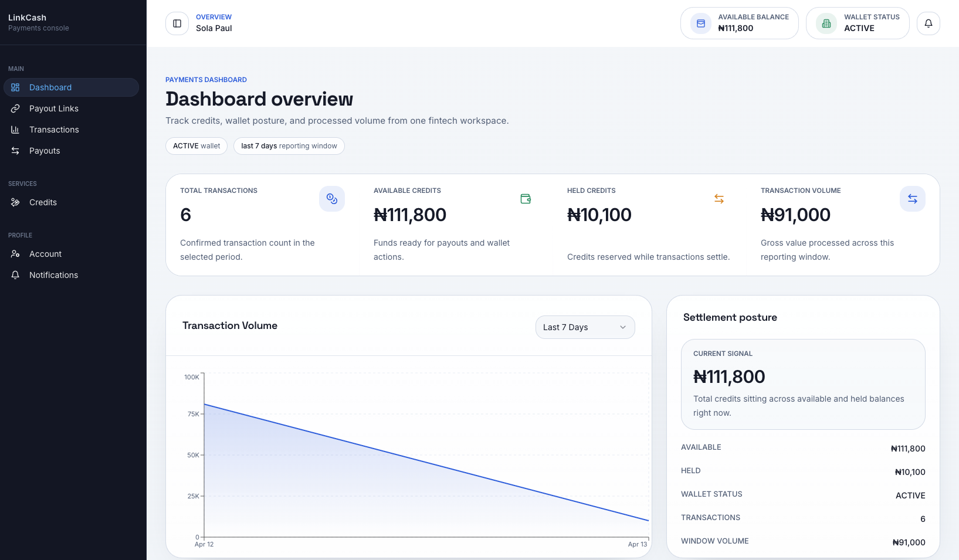
Task: Click the Held Credits arrows icon
Action: tap(719, 199)
